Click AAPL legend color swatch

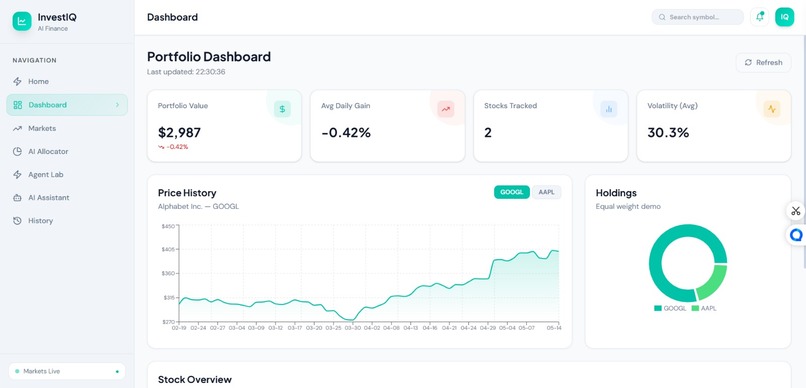click(x=695, y=308)
